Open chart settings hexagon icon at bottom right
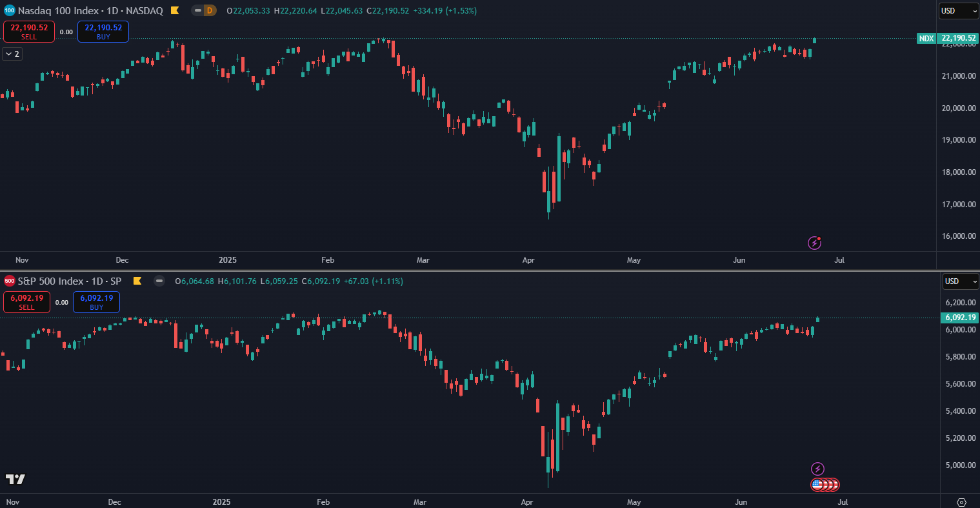980x508 pixels. 961,502
